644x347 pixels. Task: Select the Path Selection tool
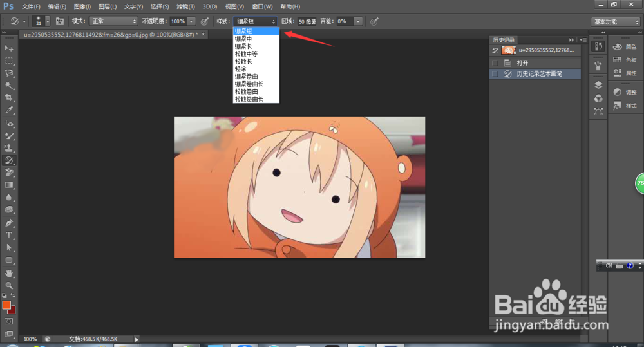click(x=8, y=248)
